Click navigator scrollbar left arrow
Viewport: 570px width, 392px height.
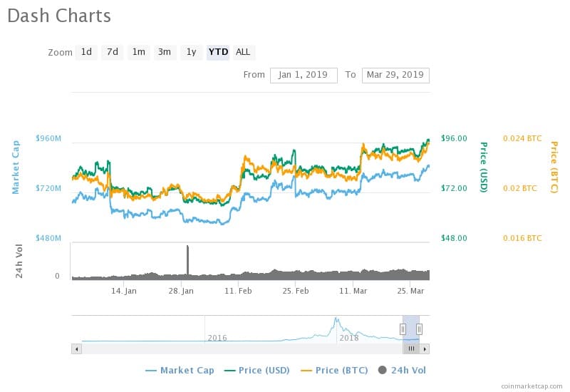(76, 349)
